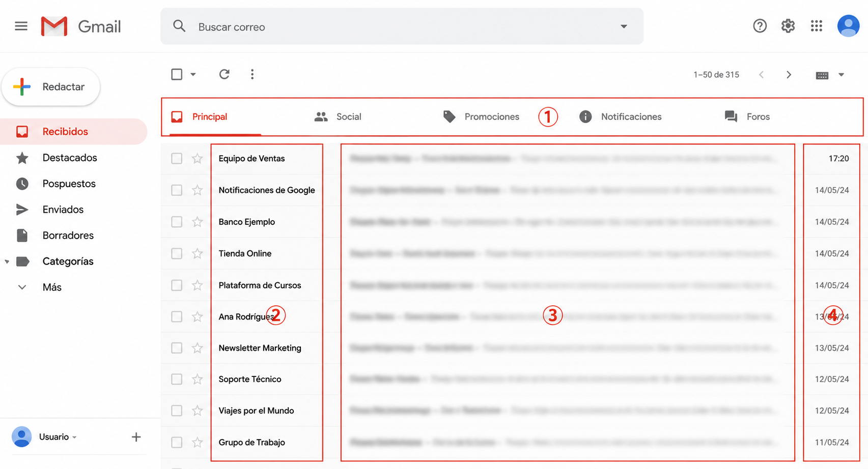This screenshot has width=868, height=469.
Task: Open the account avatar at top right
Action: click(848, 26)
